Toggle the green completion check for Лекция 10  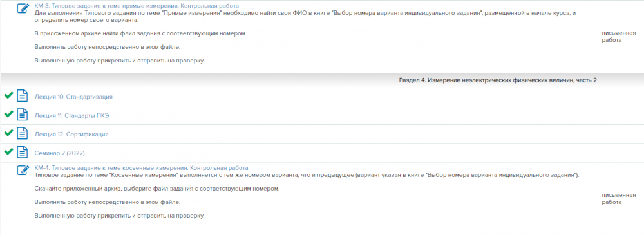pos(8,96)
